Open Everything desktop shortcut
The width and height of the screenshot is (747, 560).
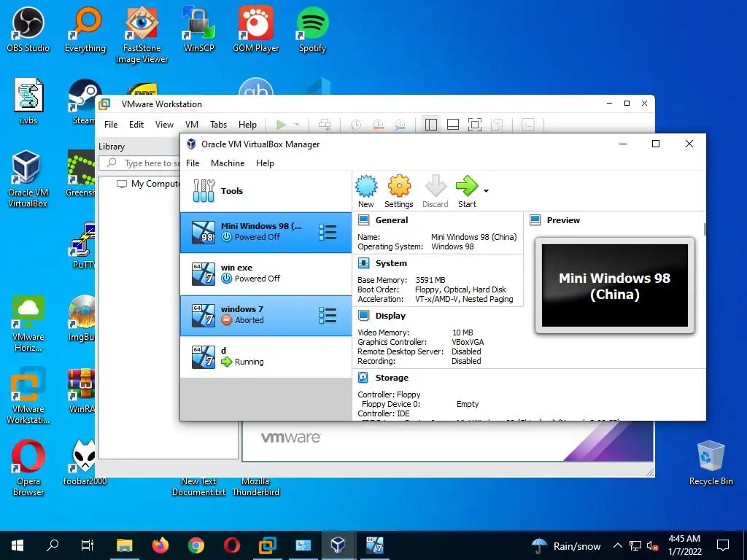[85, 29]
